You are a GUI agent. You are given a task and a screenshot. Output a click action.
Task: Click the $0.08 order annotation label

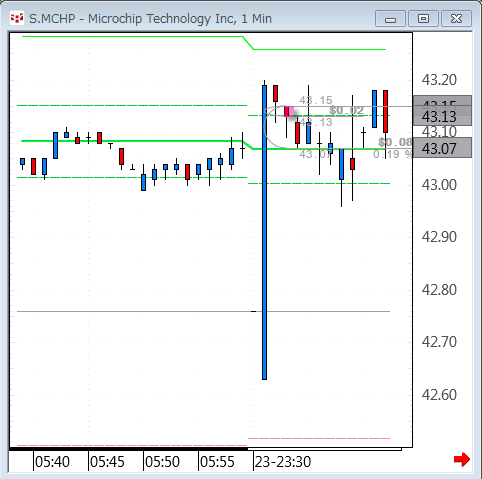click(395, 142)
